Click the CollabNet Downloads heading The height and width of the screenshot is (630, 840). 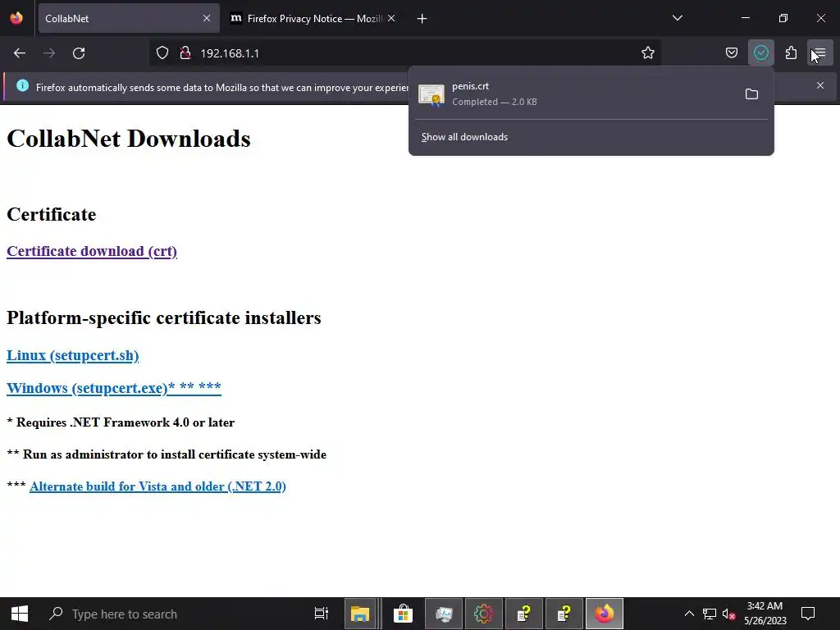[129, 139]
